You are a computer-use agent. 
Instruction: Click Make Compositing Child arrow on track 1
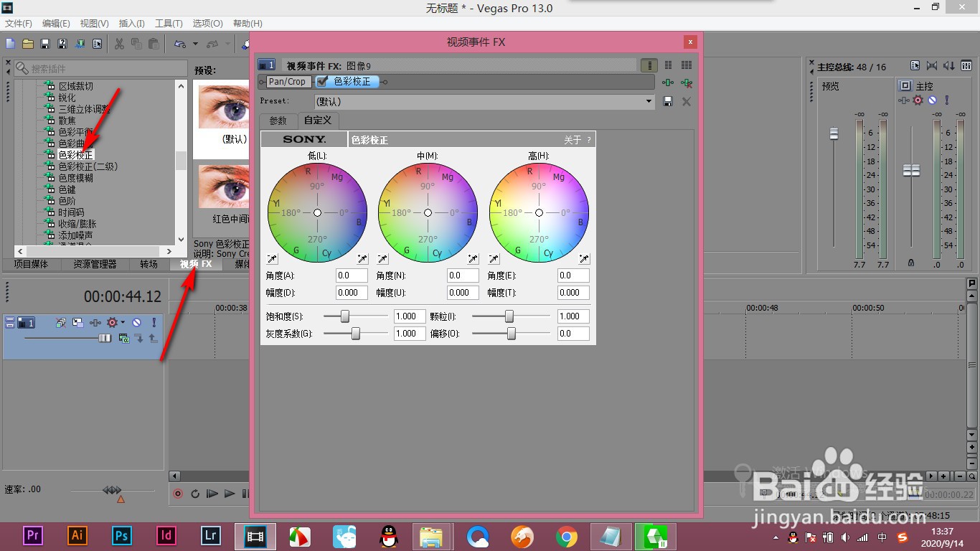tap(139, 338)
